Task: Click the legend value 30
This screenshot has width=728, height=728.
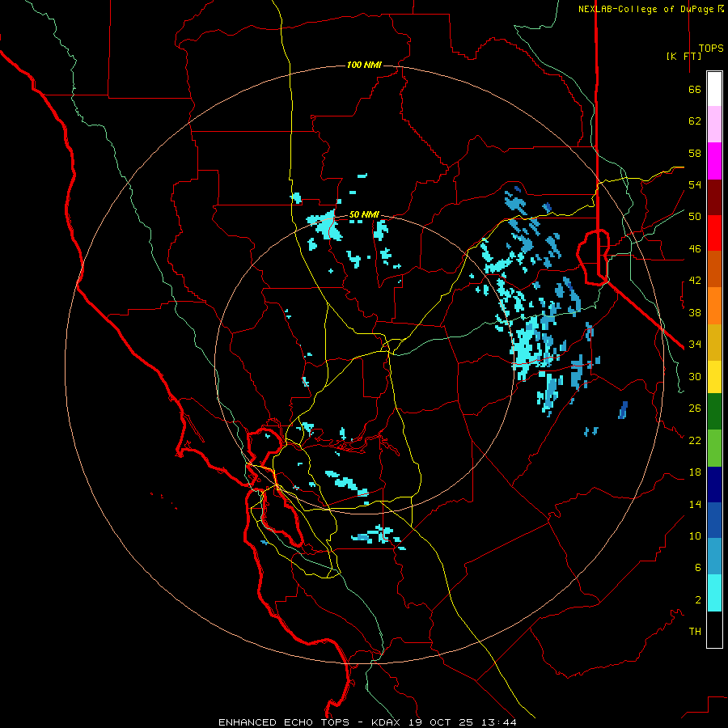Action: click(x=695, y=376)
